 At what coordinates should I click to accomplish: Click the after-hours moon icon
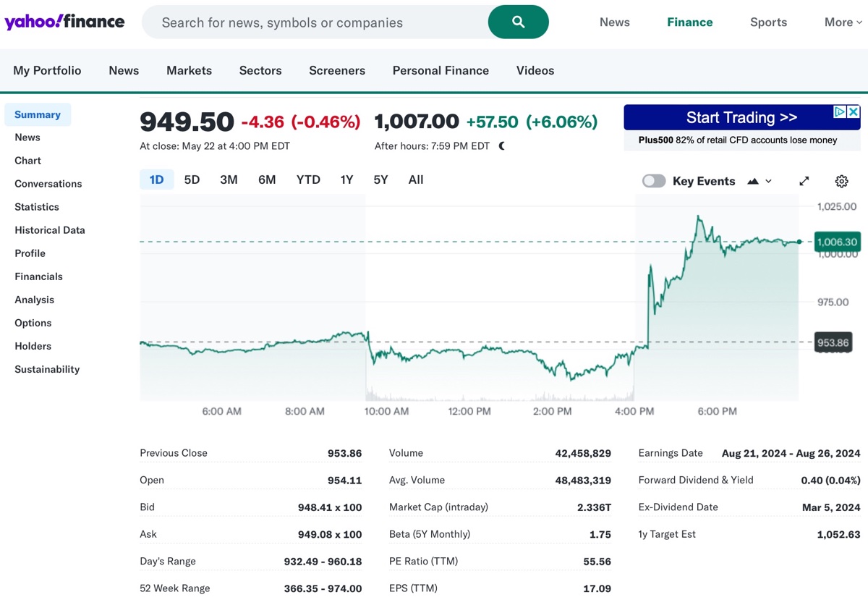[x=501, y=145]
